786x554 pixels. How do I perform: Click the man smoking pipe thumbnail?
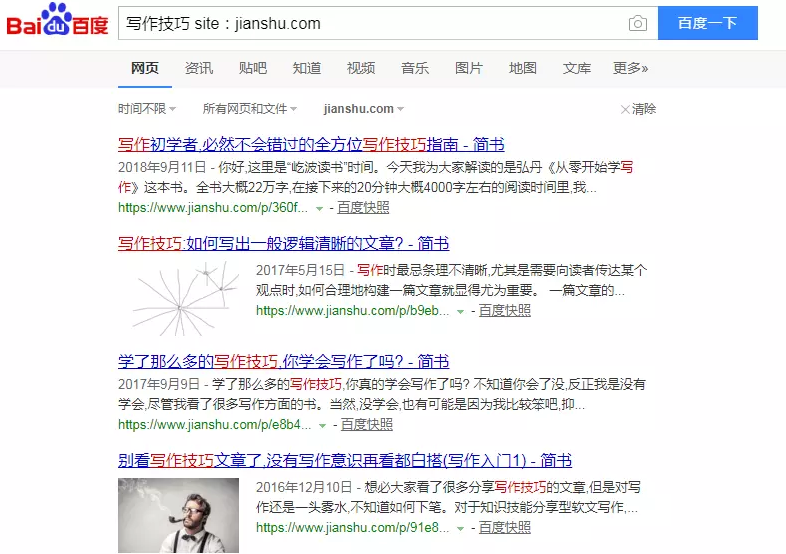[178, 515]
